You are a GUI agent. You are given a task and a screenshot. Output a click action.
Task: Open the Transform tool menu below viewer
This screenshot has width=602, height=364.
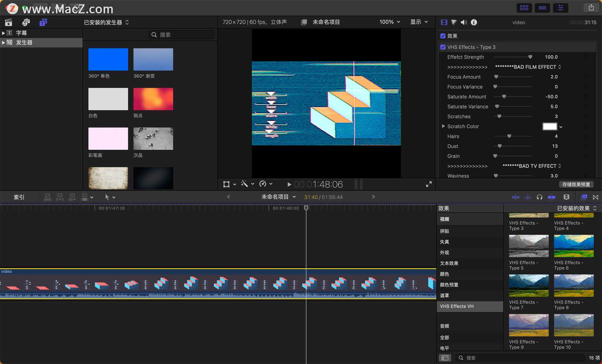229,184
